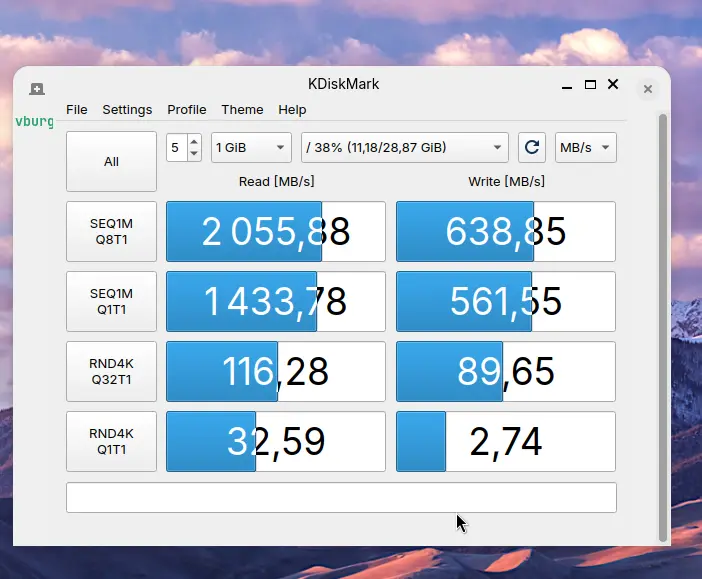Increase test count with up arrow
This screenshot has width=702, height=579.
(194, 141)
